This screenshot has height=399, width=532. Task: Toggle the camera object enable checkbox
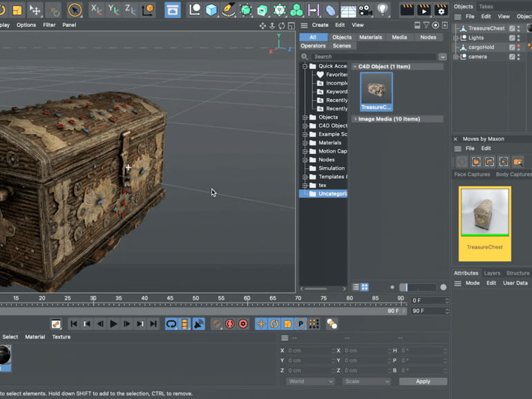pyautogui.click(x=512, y=57)
